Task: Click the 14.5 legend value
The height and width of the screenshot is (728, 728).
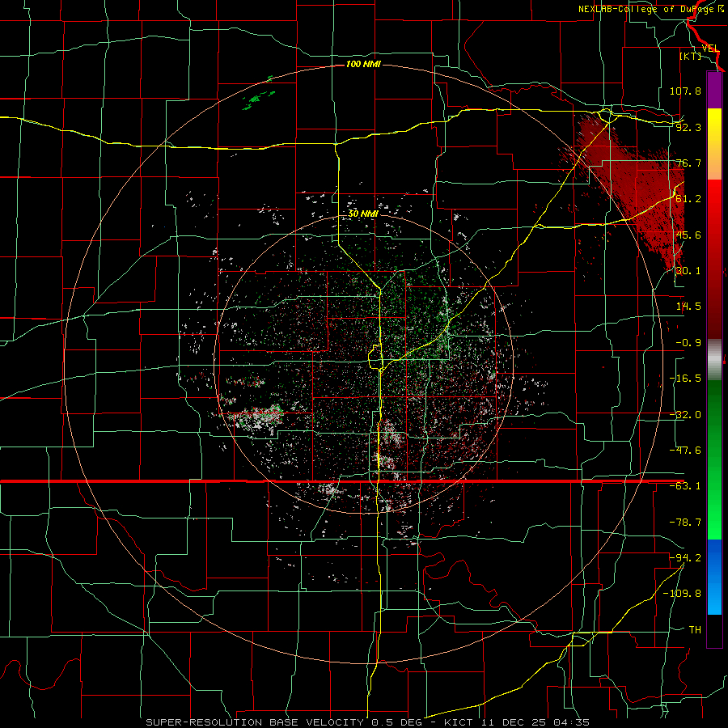Action: coord(688,307)
